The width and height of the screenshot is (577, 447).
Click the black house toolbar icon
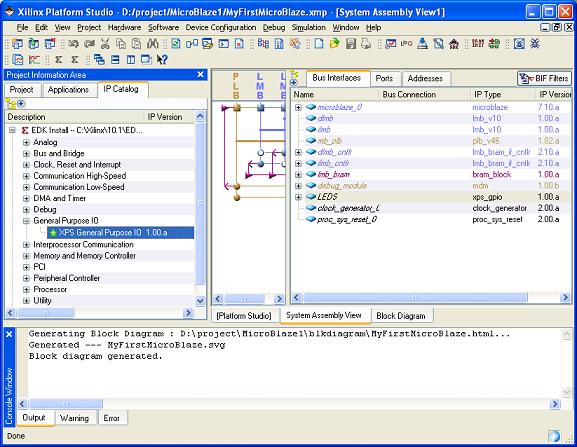coord(454,44)
